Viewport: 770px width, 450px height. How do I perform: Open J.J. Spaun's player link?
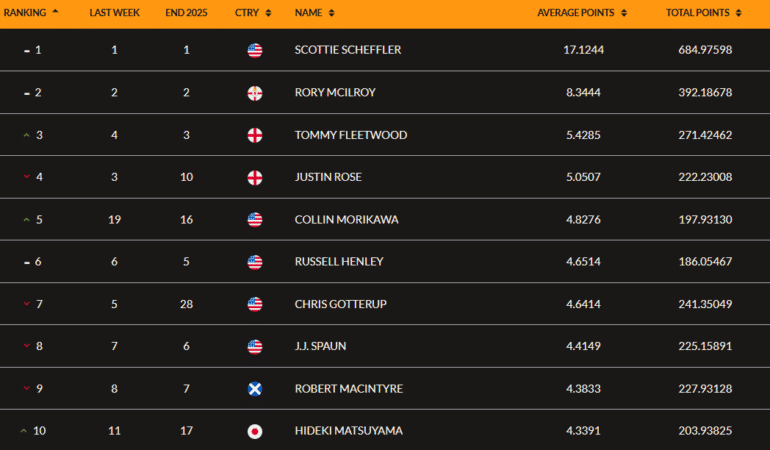(320, 346)
